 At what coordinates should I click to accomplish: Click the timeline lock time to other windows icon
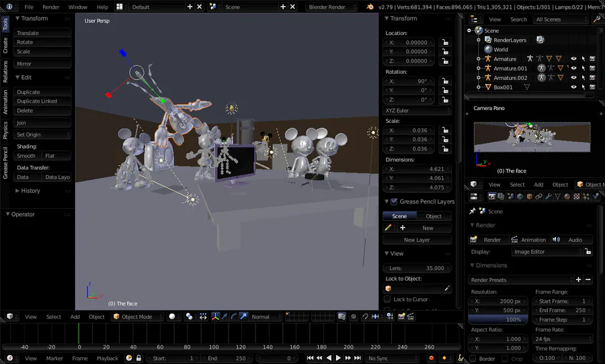tap(138, 358)
